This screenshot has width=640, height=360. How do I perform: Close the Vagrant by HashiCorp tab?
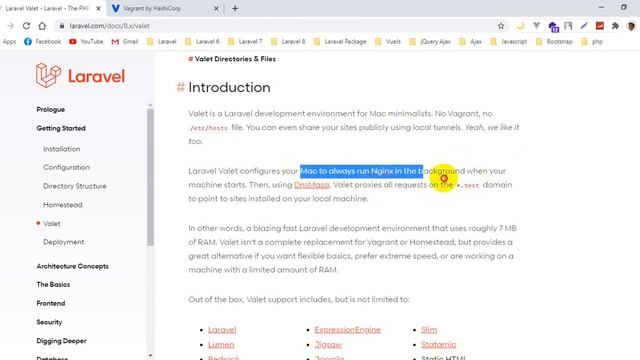[x=216, y=8]
